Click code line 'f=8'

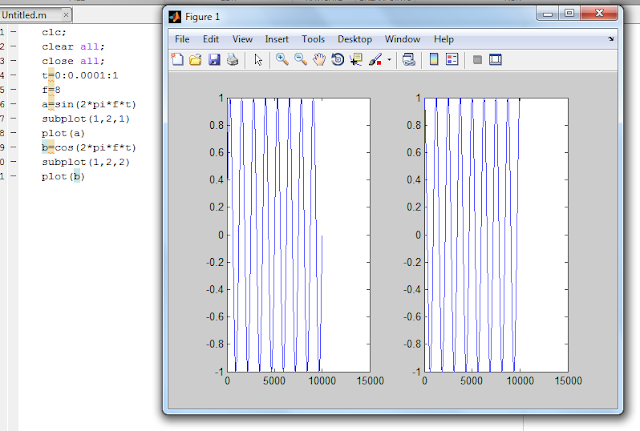[51, 90]
